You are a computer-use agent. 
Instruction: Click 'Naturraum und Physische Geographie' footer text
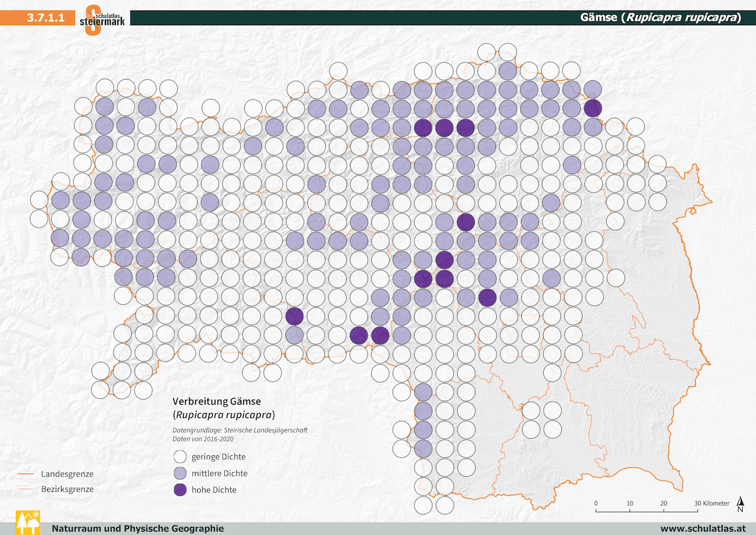tap(137, 528)
